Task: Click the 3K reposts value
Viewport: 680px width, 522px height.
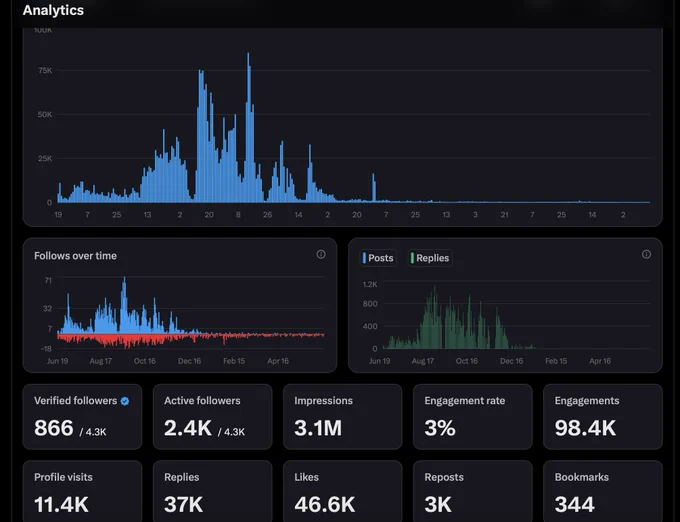Action: tap(438, 504)
